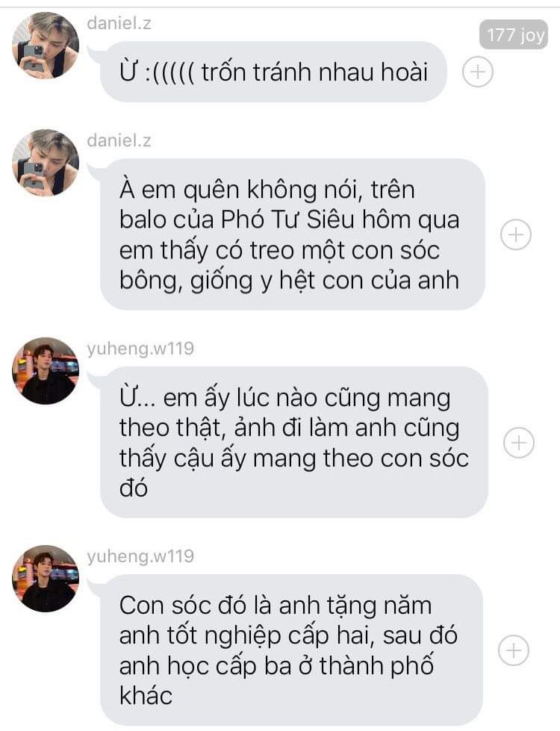Click the word 'khác' ending the last message
Image resolution: width=560 pixels, height=731 pixels.
tap(146, 696)
